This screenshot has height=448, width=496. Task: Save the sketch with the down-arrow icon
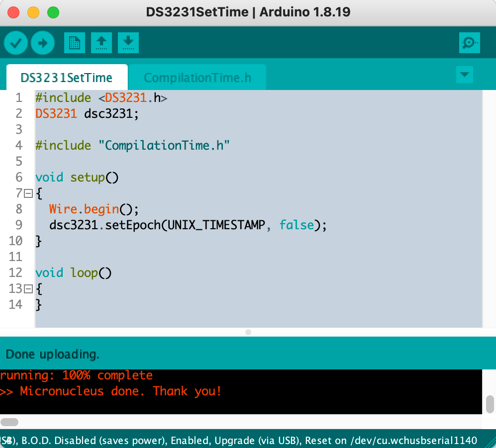click(x=128, y=43)
